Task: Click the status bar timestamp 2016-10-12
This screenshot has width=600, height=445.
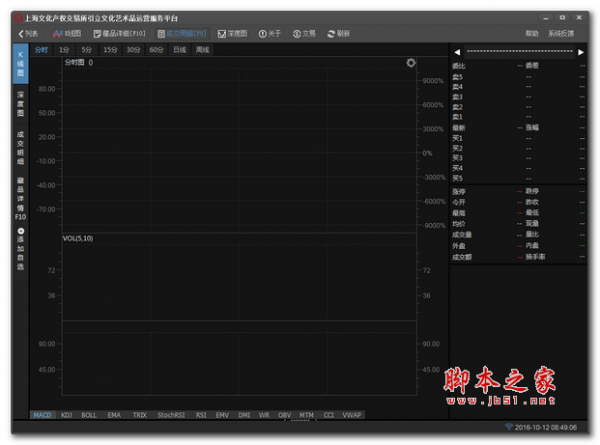Action: coord(546,427)
